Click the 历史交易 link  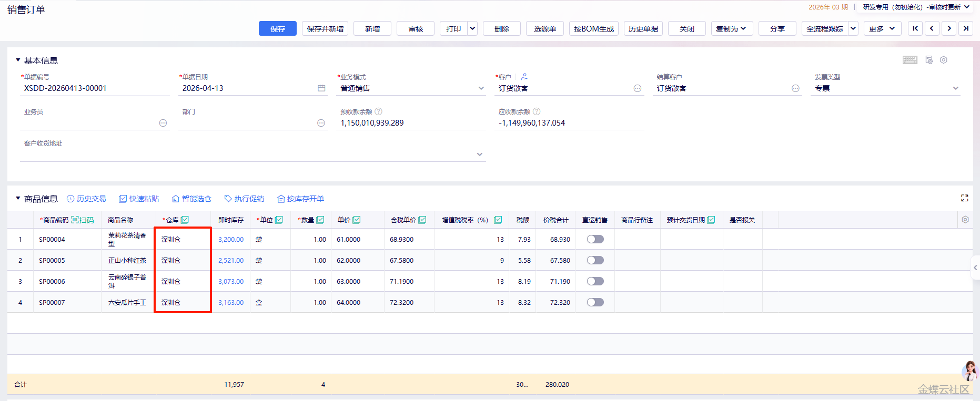click(x=86, y=199)
